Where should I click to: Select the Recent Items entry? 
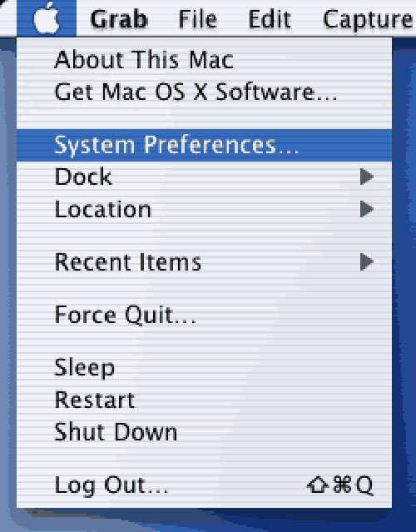point(204,262)
